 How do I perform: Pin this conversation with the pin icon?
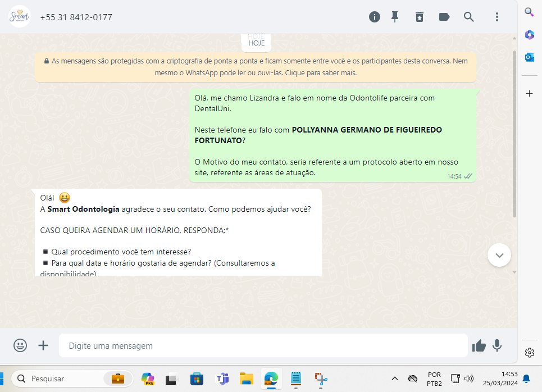point(395,17)
